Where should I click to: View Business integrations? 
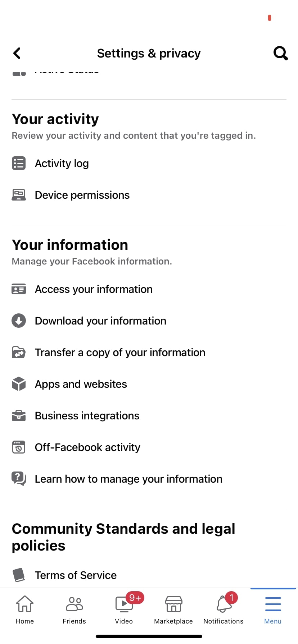coord(87,415)
